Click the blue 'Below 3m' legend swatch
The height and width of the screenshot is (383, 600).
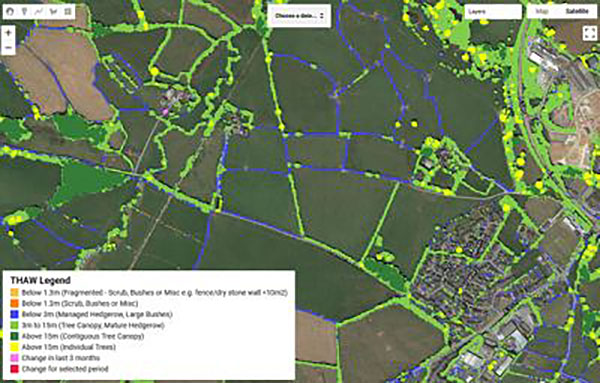(15, 315)
